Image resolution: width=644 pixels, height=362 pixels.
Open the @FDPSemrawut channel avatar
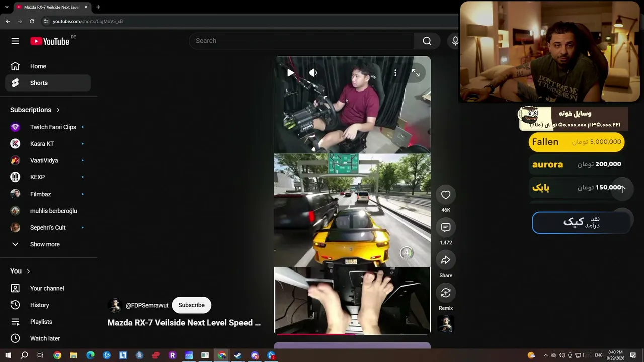tap(115, 305)
